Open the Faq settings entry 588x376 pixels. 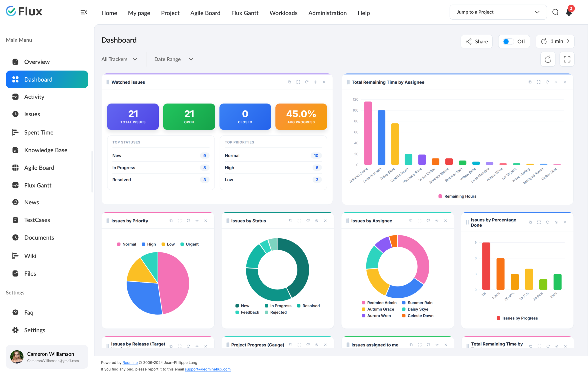47,313
